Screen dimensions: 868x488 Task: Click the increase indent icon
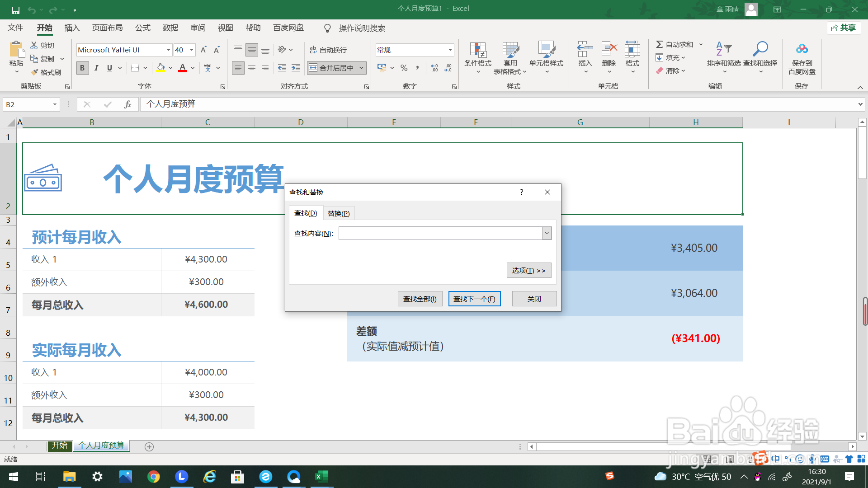pyautogui.click(x=296, y=68)
